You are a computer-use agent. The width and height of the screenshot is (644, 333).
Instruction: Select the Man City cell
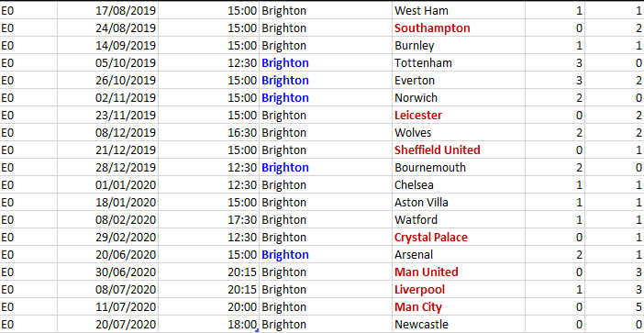[459, 307]
